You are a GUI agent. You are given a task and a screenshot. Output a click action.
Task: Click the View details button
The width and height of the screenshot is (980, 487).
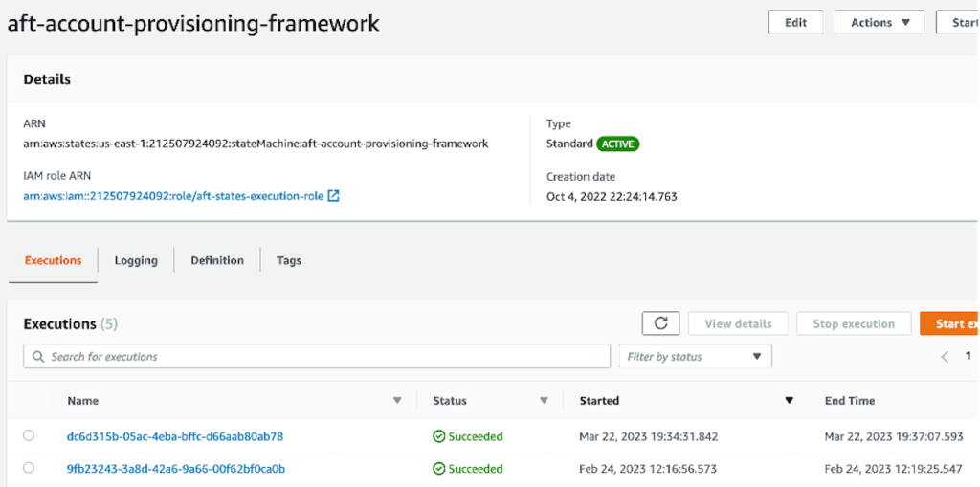738,323
